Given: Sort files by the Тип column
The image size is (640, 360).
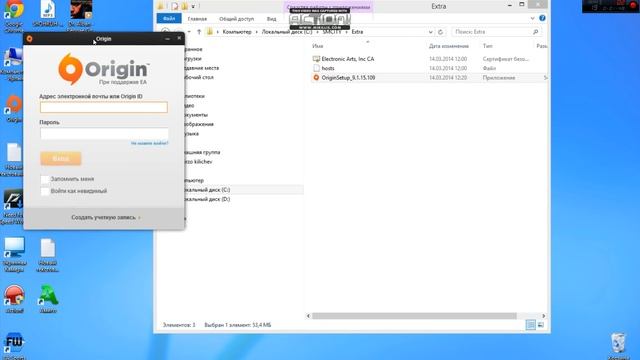Looking at the screenshot, I should click(x=487, y=46).
